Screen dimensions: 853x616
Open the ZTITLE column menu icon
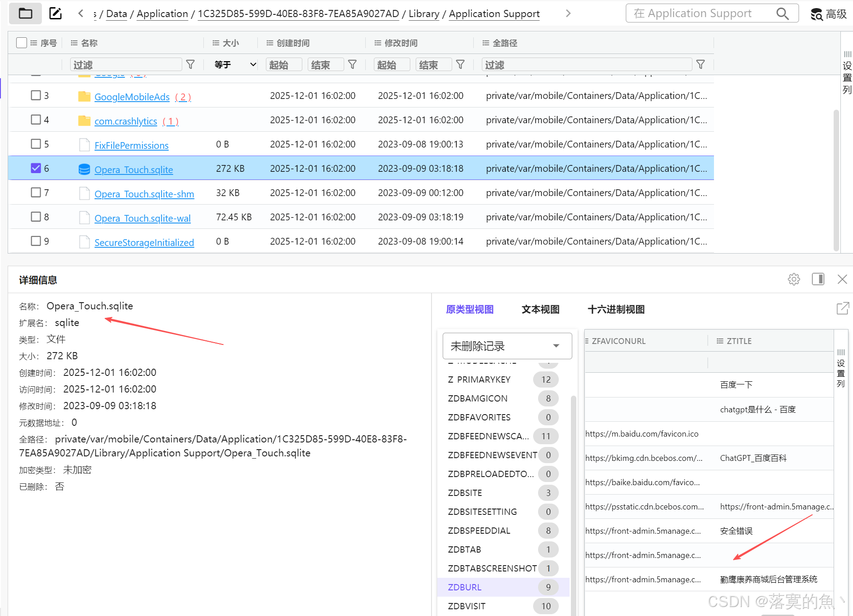coord(720,341)
